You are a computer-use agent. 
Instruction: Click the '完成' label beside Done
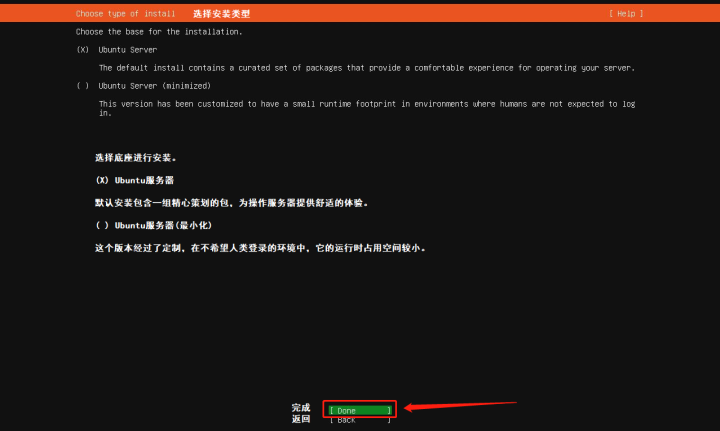(301, 408)
